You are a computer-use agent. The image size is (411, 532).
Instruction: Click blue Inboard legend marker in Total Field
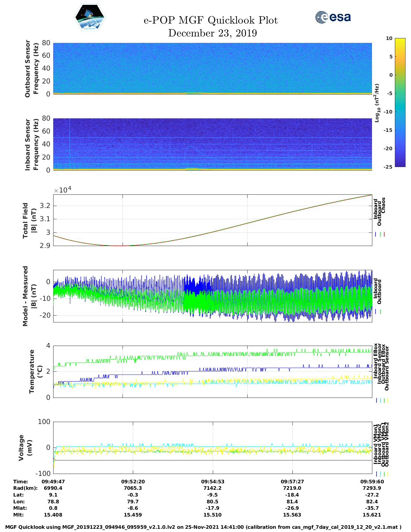(376, 234)
